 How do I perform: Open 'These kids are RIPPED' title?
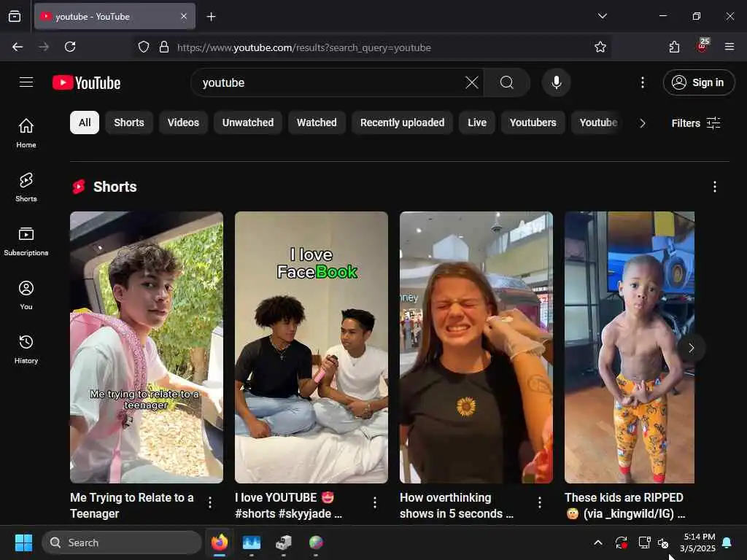(625, 505)
